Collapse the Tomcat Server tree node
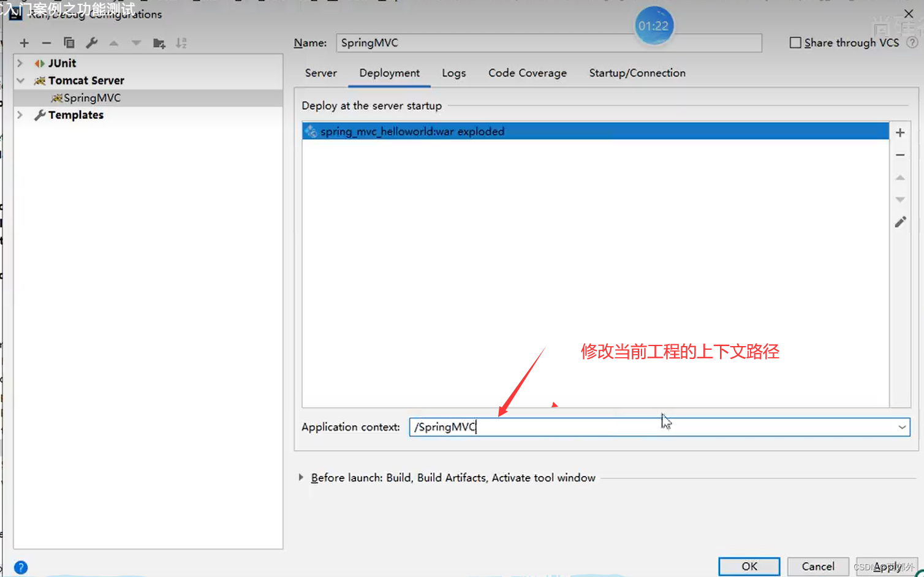This screenshot has width=924, height=577. tap(20, 80)
